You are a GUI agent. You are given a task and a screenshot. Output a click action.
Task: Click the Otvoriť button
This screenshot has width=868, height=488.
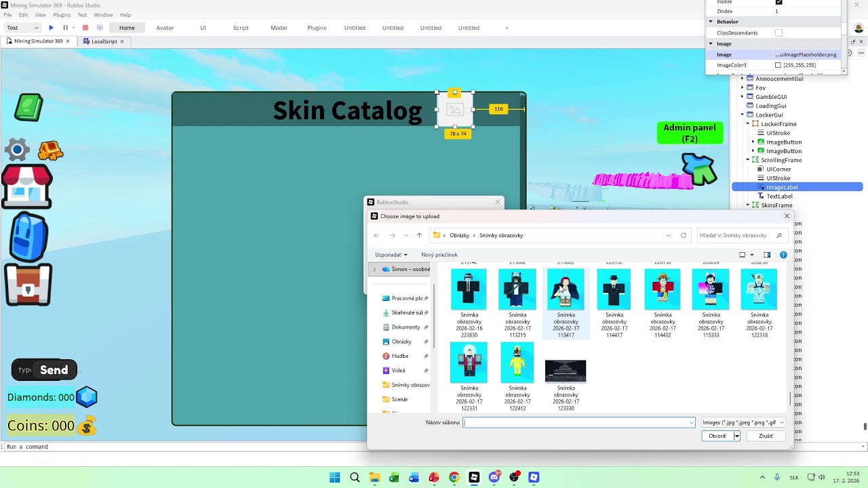coord(717,436)
